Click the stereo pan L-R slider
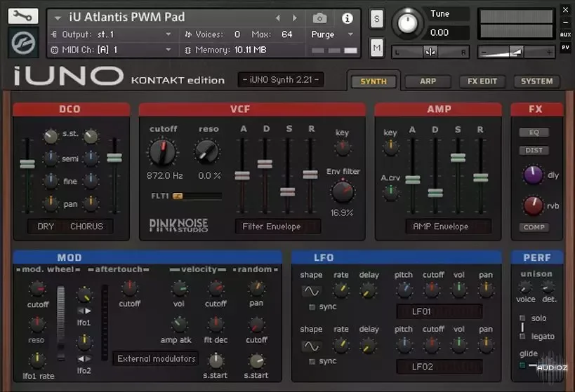 (430, 53)
